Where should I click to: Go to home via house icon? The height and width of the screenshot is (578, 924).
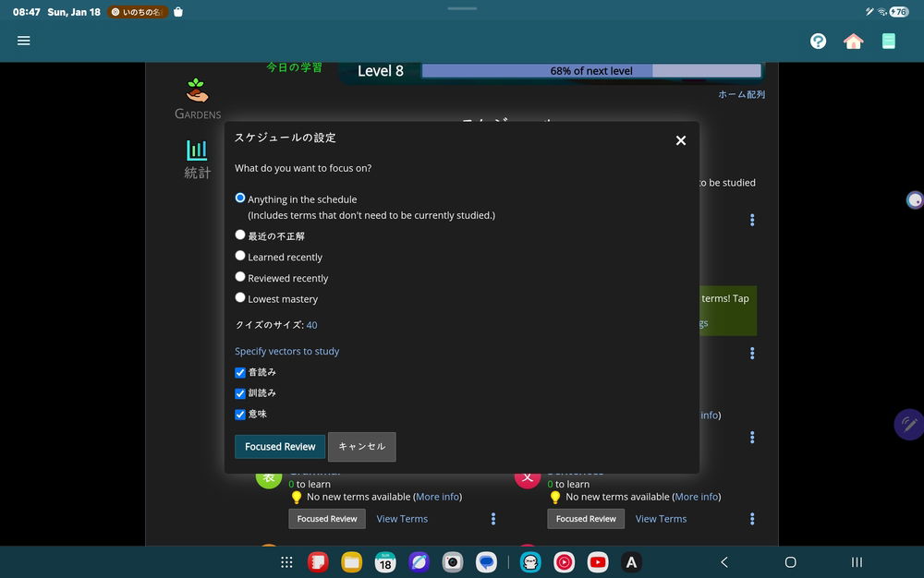click(853, 41)
